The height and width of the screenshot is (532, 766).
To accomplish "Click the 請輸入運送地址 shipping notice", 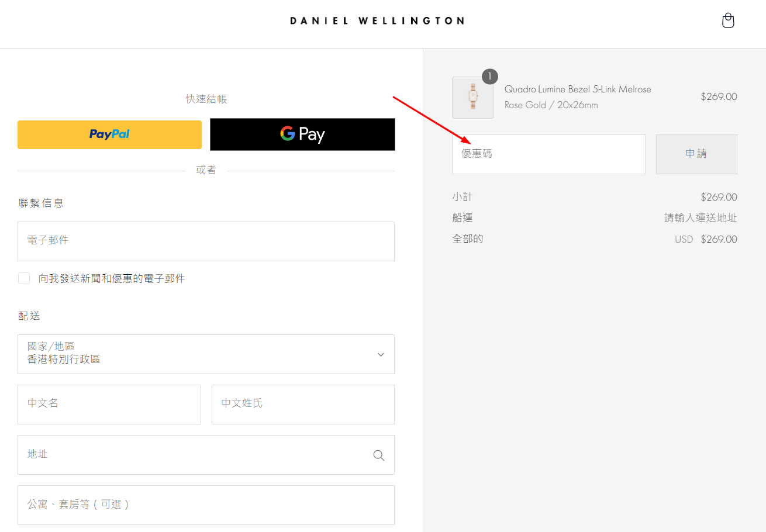I will 701,218.
